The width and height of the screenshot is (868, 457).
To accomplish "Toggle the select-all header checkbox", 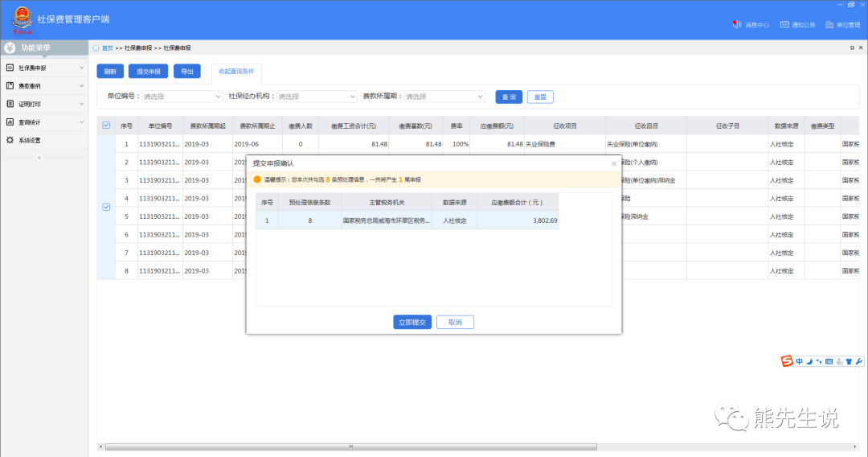I will 106,126.
